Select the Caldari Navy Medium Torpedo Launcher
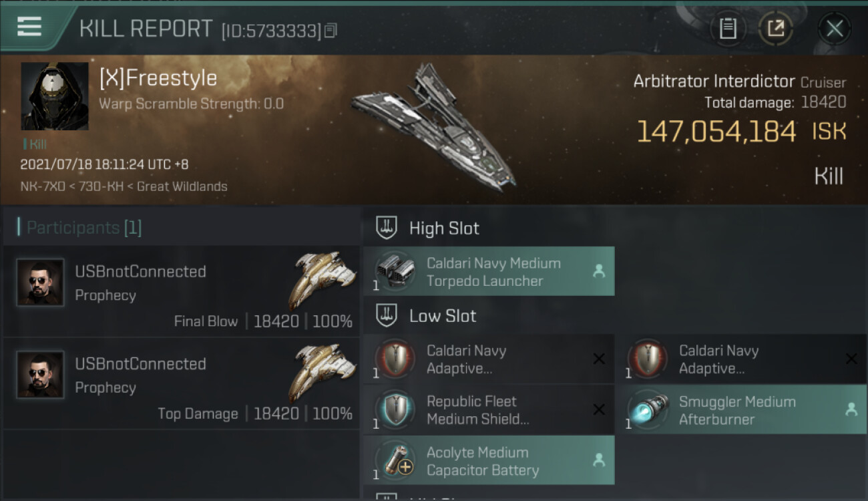 [488, 272]
